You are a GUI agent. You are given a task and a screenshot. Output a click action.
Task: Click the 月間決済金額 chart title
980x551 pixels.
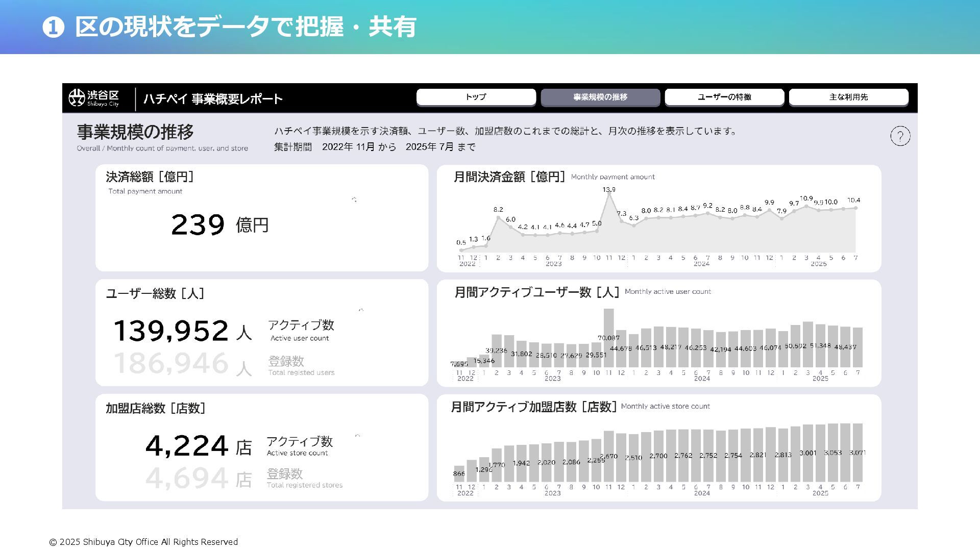509,177
